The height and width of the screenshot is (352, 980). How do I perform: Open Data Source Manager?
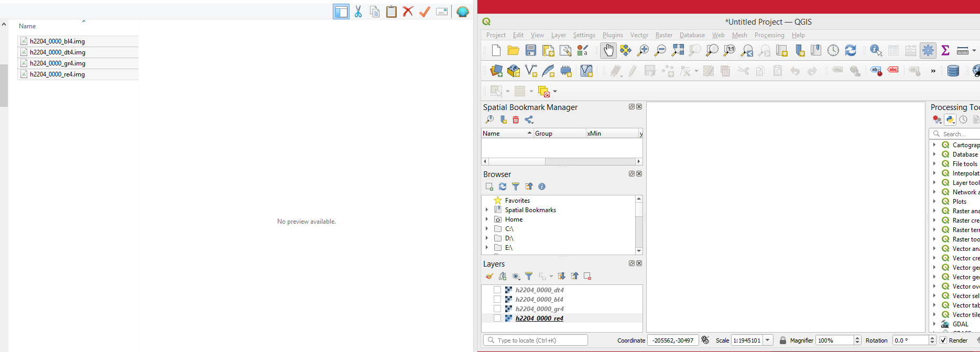[x=496, y=71]
